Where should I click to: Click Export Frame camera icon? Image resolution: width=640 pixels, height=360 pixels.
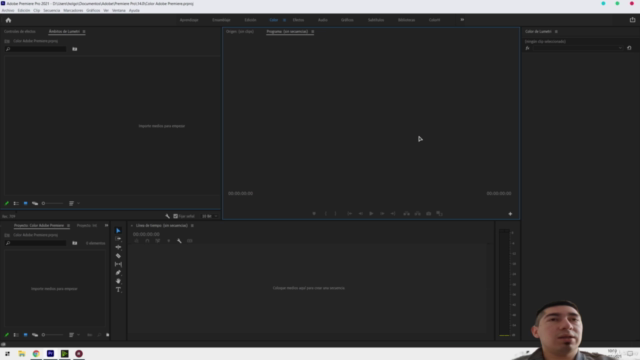coord(429,213)
